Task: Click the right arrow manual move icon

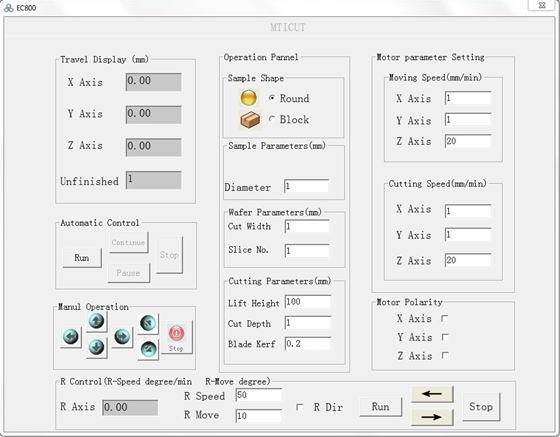Action: click(122, 337)
